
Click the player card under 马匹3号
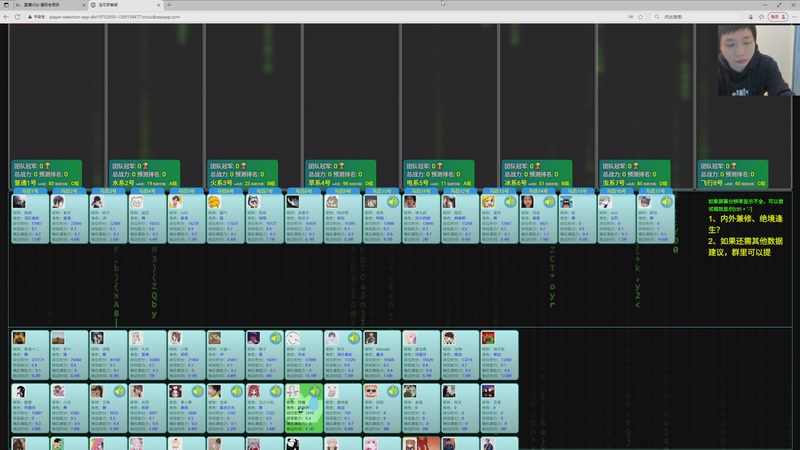click(x=108, y=218)
